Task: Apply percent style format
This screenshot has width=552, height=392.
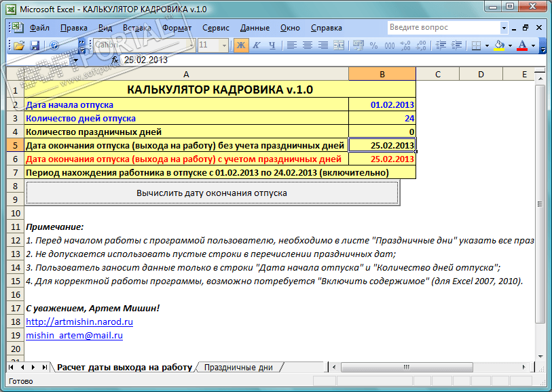Action: tap(373, 45)
